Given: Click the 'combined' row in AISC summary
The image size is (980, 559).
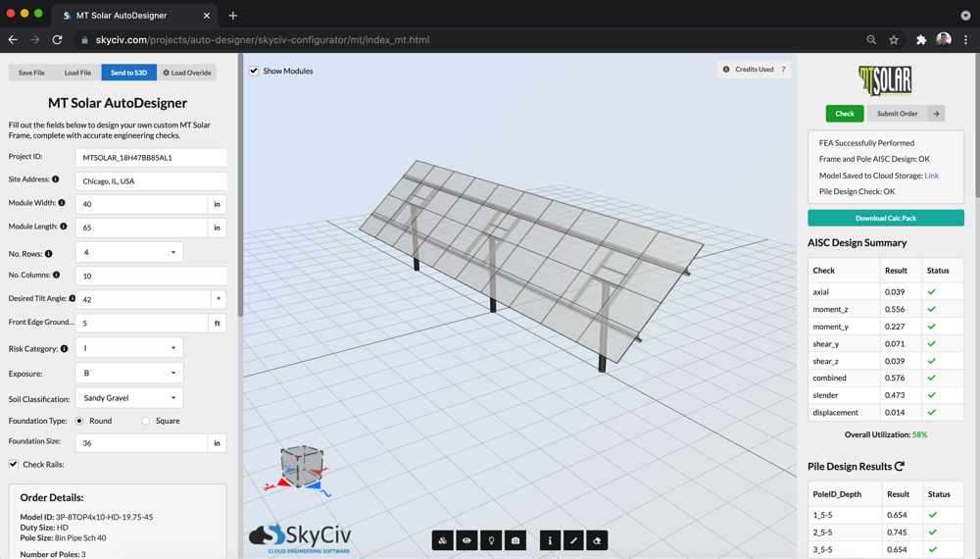Looking at the screenshot, I should coord(886,378).
